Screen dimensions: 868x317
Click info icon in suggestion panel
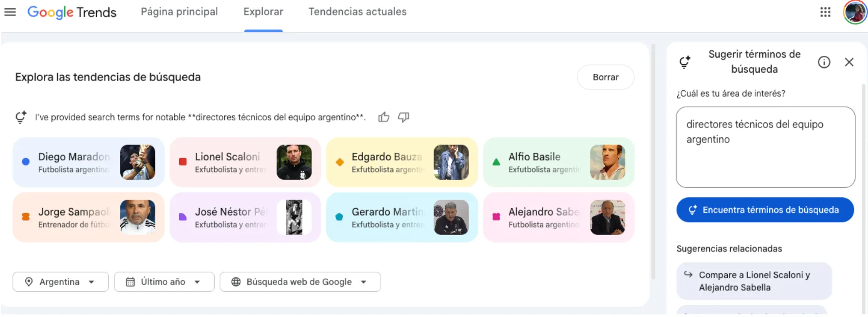[824, 62]
